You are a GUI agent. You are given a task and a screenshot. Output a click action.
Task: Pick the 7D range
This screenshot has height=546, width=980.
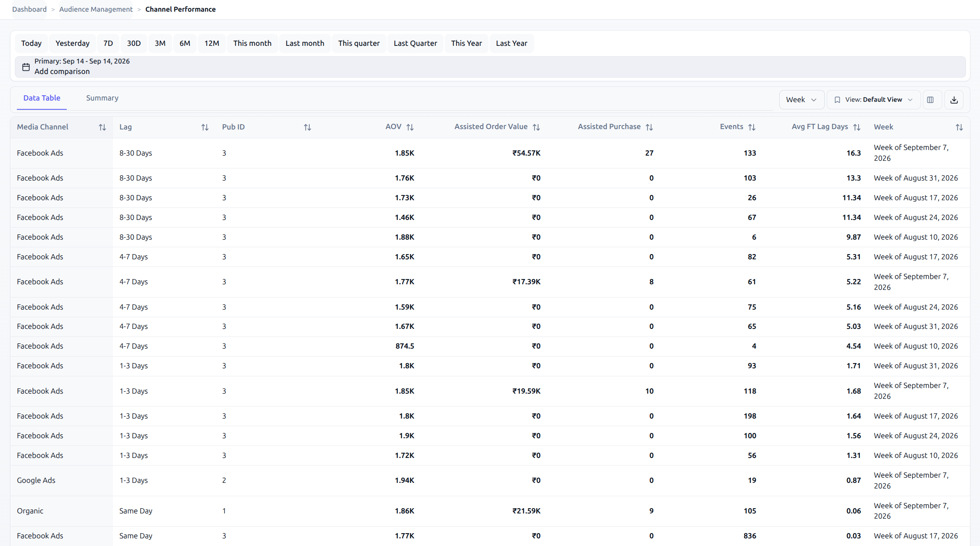click(x=108, y=43)
